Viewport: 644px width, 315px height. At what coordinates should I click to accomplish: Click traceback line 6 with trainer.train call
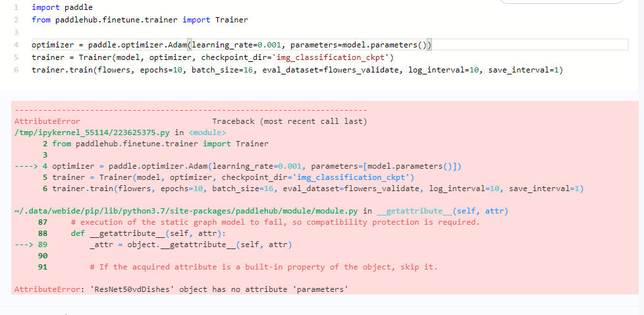click(313, 188)
